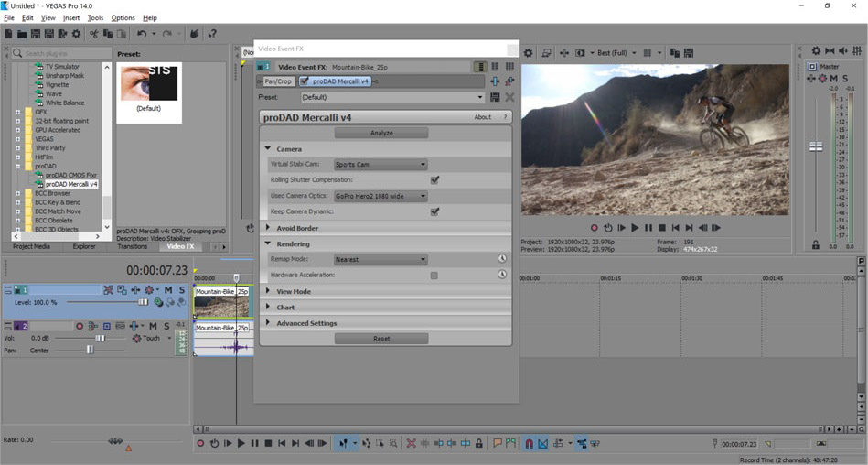Click preview overlays grid icon
The width and height of the screenshot is (868, 465).
[x=648, y=53]
